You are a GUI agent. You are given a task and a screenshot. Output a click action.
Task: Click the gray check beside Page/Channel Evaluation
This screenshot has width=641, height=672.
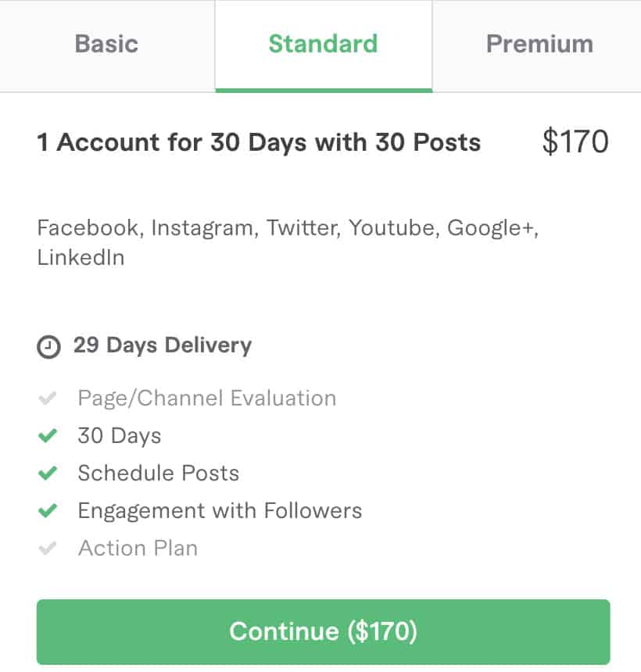point(48,398)
